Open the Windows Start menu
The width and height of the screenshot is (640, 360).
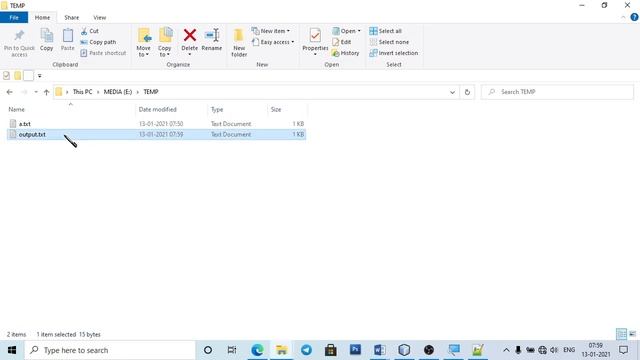(11, 350)
